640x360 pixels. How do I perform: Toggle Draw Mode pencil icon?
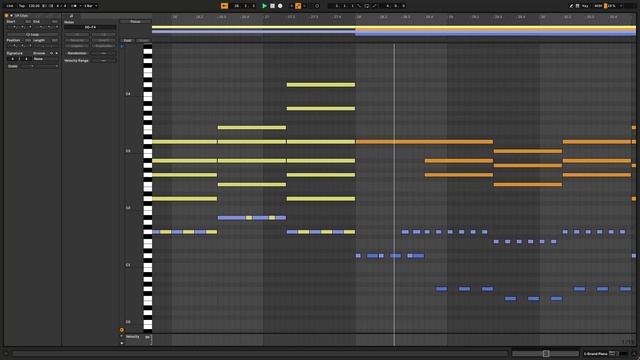pos(571,6)
